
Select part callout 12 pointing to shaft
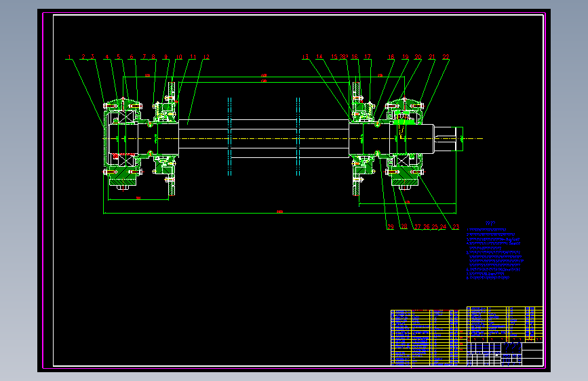206,57
